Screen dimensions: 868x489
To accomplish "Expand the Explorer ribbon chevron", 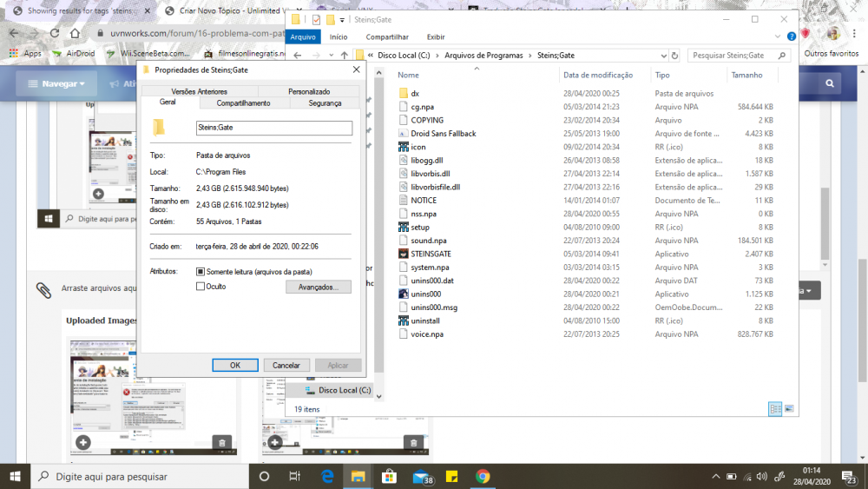I will 777,36.
